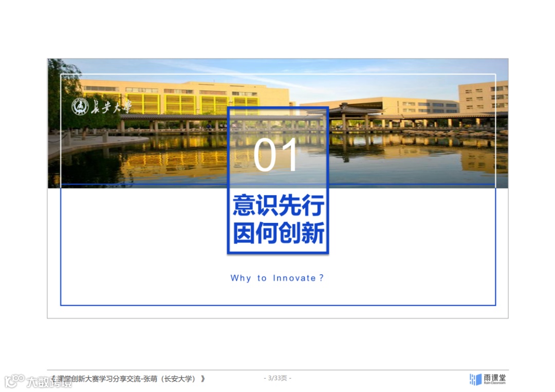
Task: Click the heading text '因何创新'
Action: pyautogui.click(x=278, y=233)
